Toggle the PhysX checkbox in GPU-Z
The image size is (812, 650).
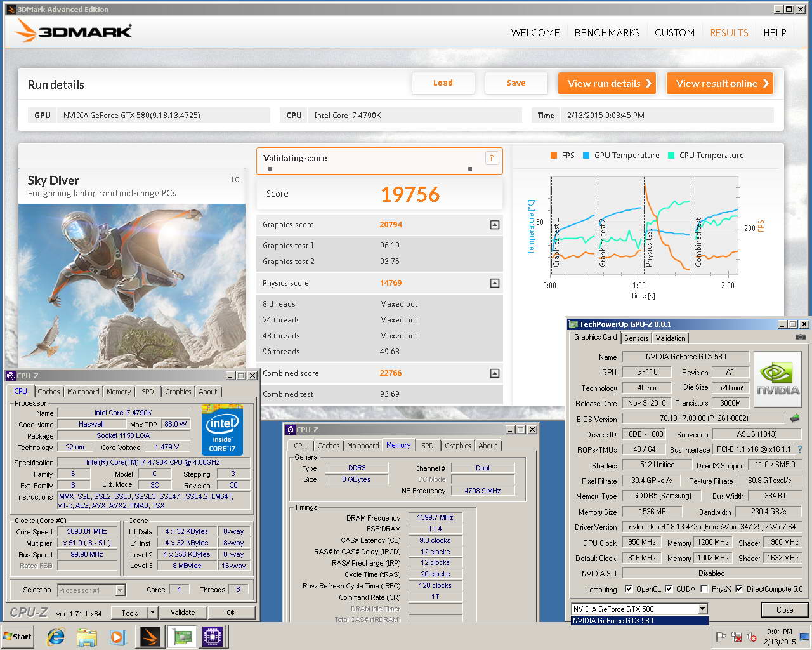(x=704, y=589)
